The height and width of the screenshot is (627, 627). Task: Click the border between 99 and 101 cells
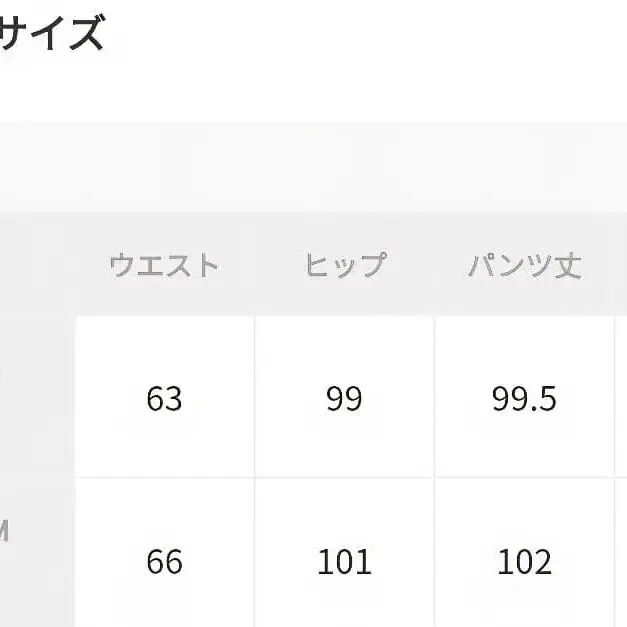pos(344,478)
